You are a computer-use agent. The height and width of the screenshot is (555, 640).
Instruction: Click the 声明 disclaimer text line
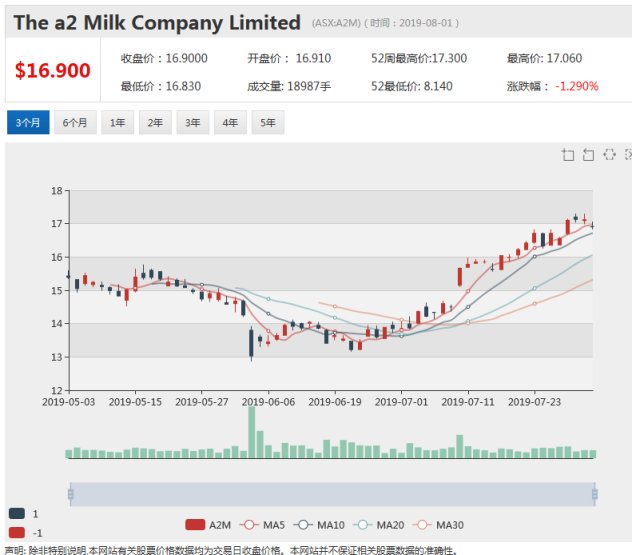pos(231,550)
